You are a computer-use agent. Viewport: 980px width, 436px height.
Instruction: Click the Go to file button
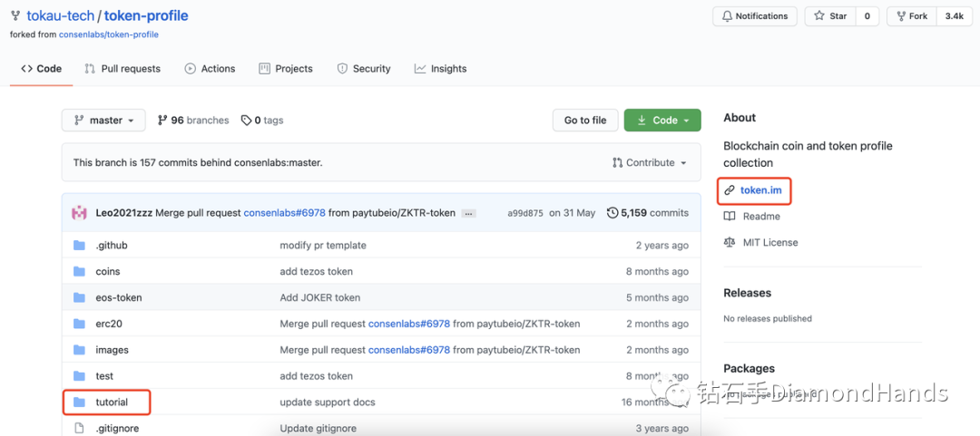pos(585,121)
